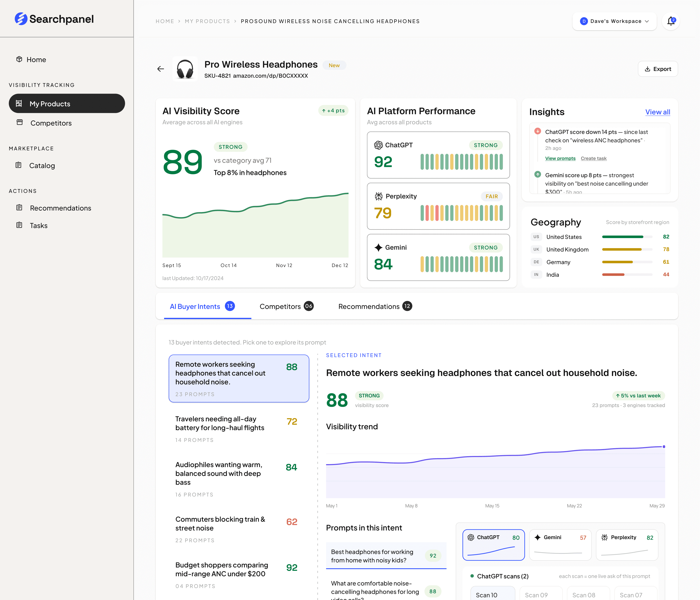Click the Recommendations clipboard icon
Screen dimensions: 700x600
point(19,207)
